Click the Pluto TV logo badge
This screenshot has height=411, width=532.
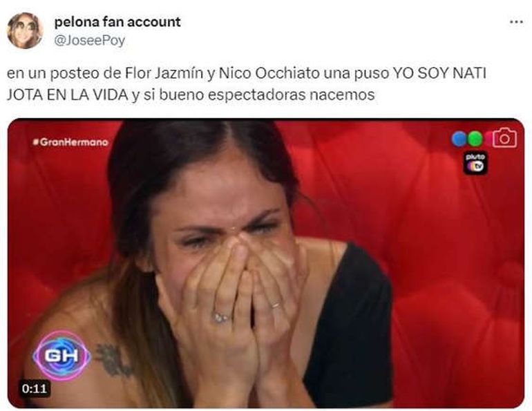click(x=475, y=163)
